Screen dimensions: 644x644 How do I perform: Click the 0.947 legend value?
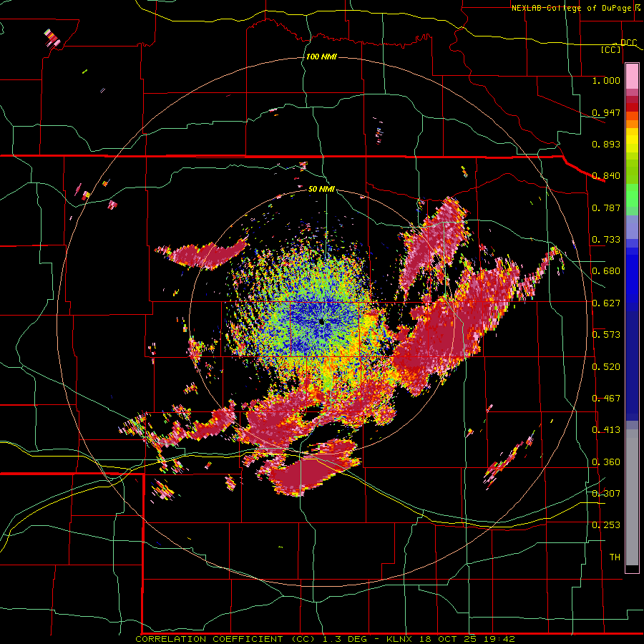[606, 112]
